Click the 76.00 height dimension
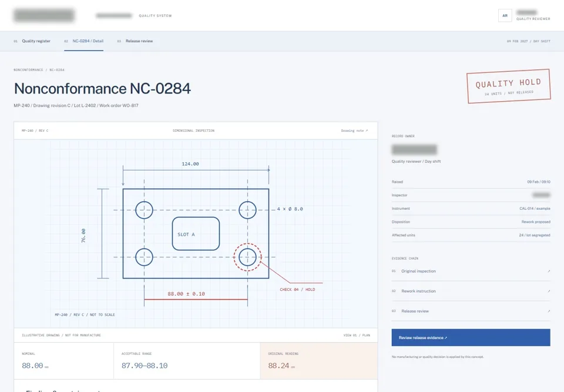 [x=83, y=236]
